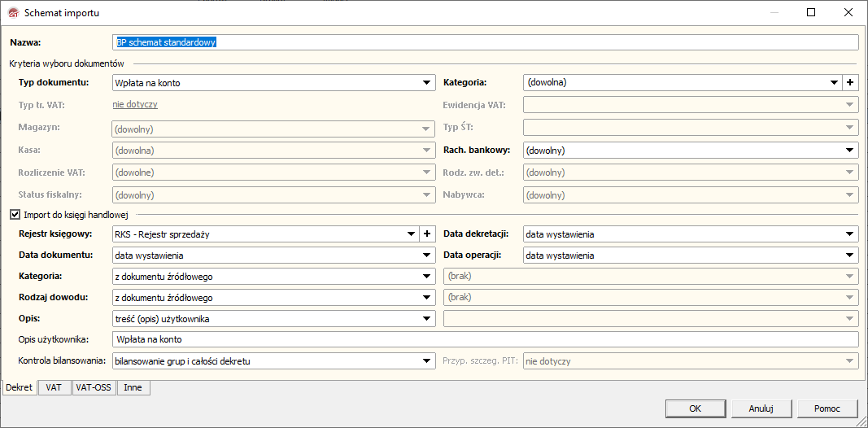This screenshot has height=428, width=868.
Task: Open the VAT-OSS tab
Action: pyautogui.click(x=93, y=388)
